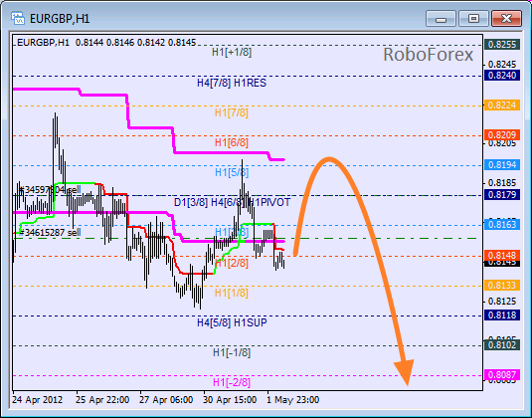
Task: Select the #34615287 sell order label
Action: tap(50, 233)
